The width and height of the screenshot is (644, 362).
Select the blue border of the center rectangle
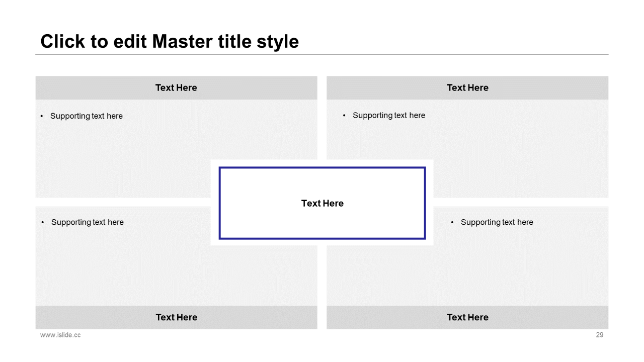point(323,168)
